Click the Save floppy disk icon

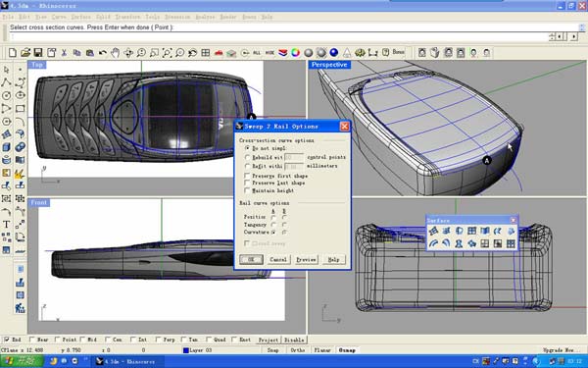tap(38, 53)
